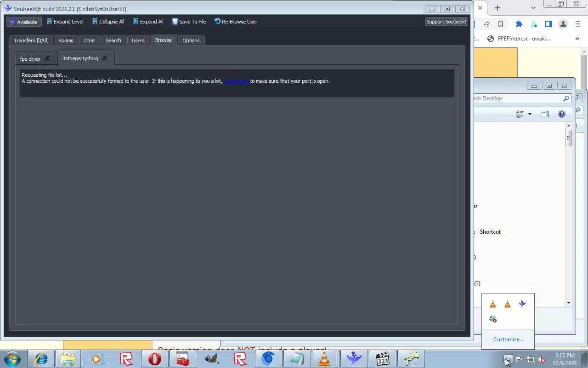The width and height of the screenshot is (588, 368).
Task: Open Windows Explorer from the taskbar
Action: pos(68,359)
